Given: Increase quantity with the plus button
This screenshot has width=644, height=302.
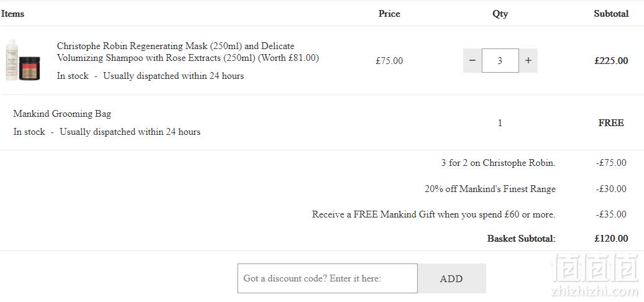Looking at the screenshot, I should click(528, 61).
